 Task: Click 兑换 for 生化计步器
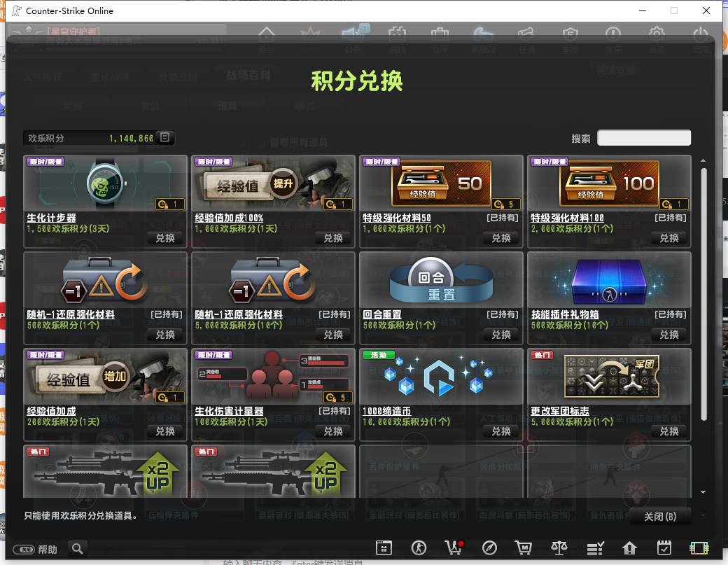[165, 238]
